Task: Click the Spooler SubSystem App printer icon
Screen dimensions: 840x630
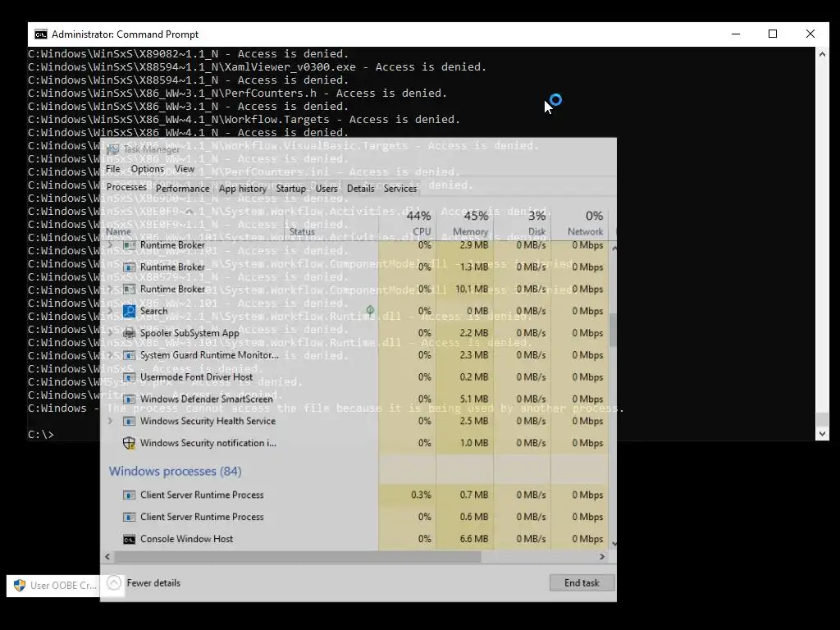Action: pos(129,333)
